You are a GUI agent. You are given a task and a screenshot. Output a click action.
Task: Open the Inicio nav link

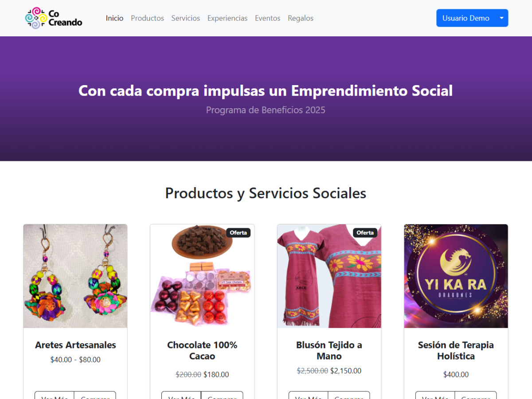[114, 18]
